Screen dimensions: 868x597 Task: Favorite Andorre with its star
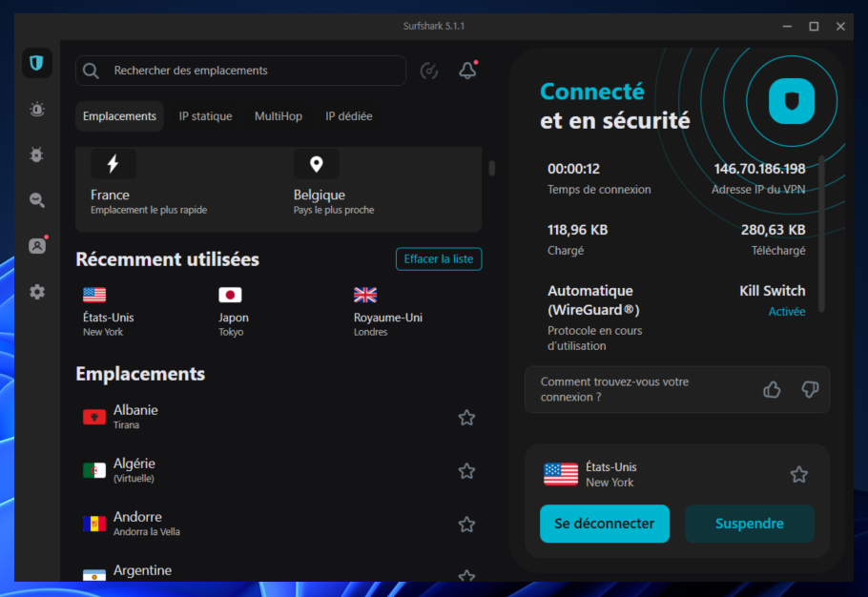tap(466, 524)
